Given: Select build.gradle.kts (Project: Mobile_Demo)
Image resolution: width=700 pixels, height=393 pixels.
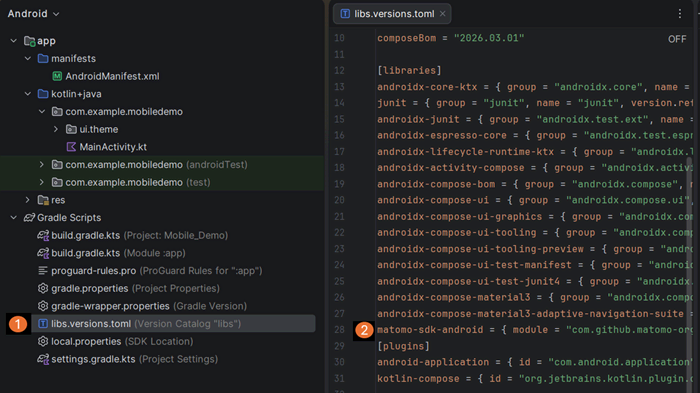Looking at the screenshot, I should tap(139, 235).
